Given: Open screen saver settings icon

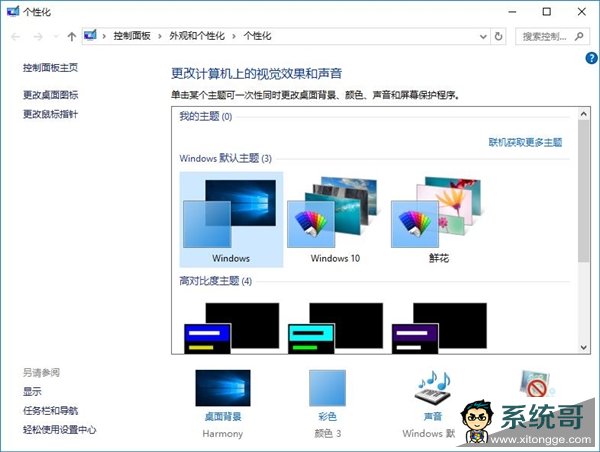Looking at the screenshot, I should (x=536, y=385).
